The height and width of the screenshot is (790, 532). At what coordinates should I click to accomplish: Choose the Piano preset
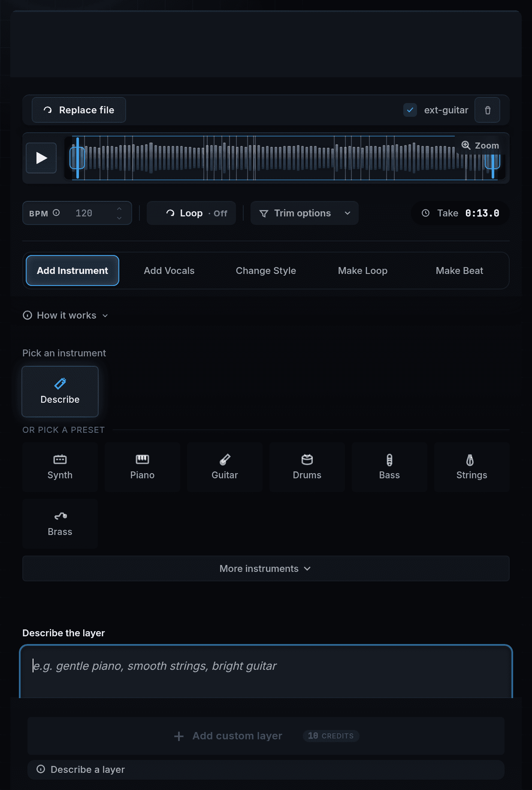pyautogui.click(x=142, y=467)
